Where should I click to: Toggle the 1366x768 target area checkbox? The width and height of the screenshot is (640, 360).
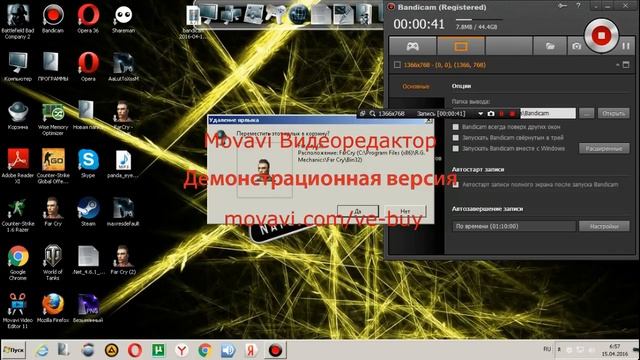(x=397, y=65)
